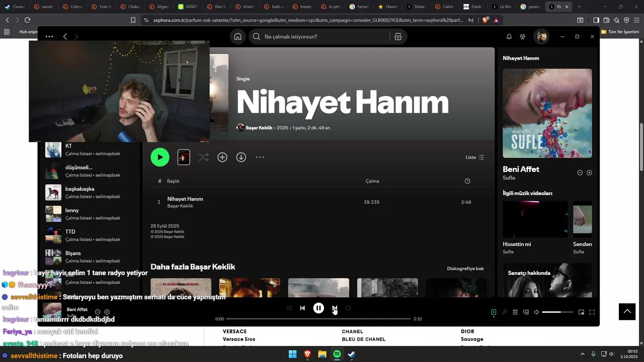Screen dimensions: 644x362
Task: Play the Nihayet Hanım single with the green button
Action: (160, 157)
